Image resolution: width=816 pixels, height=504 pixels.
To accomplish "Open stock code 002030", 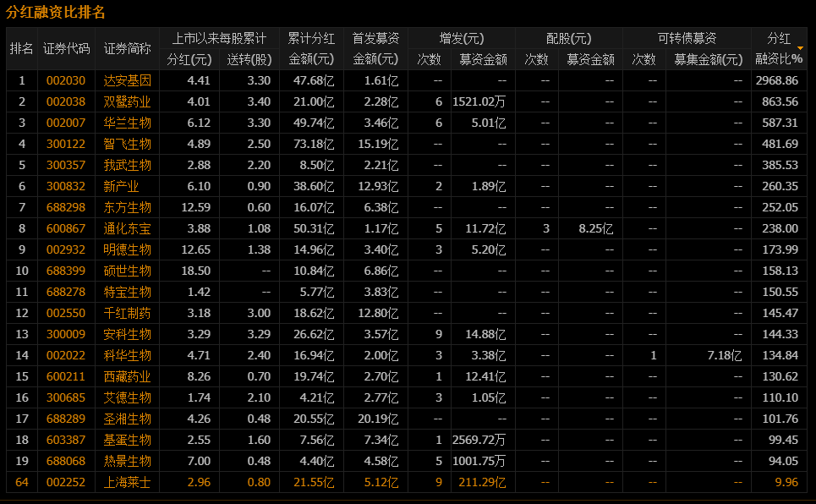I will click(66, 80).
